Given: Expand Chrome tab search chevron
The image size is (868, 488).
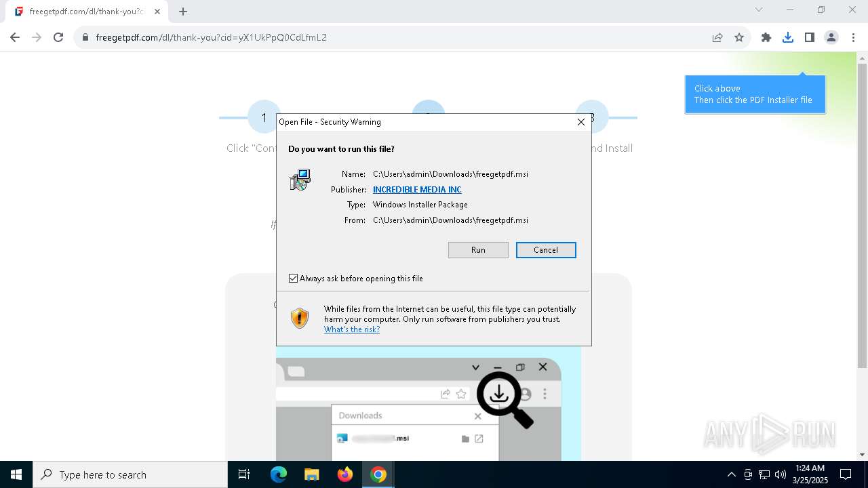Looking at the screenshot, I should click(x=759, y=9).
